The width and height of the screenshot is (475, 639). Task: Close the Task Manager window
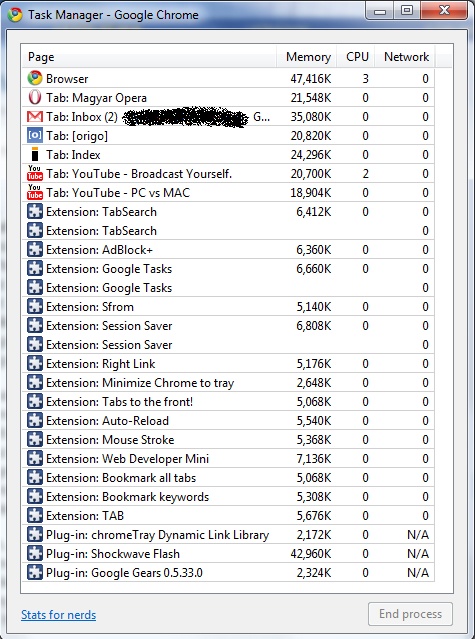(x=444, y=10)
